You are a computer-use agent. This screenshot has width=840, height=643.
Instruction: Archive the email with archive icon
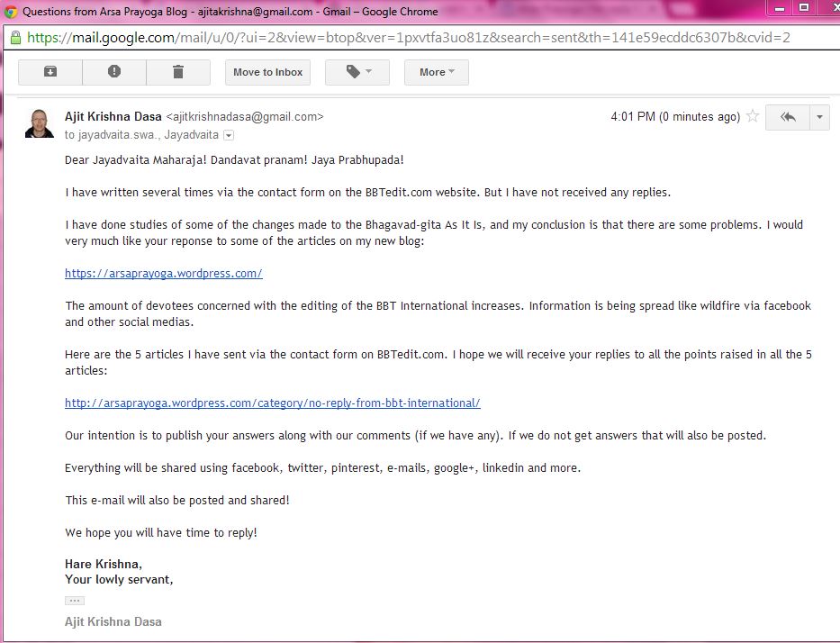[50, 72]
